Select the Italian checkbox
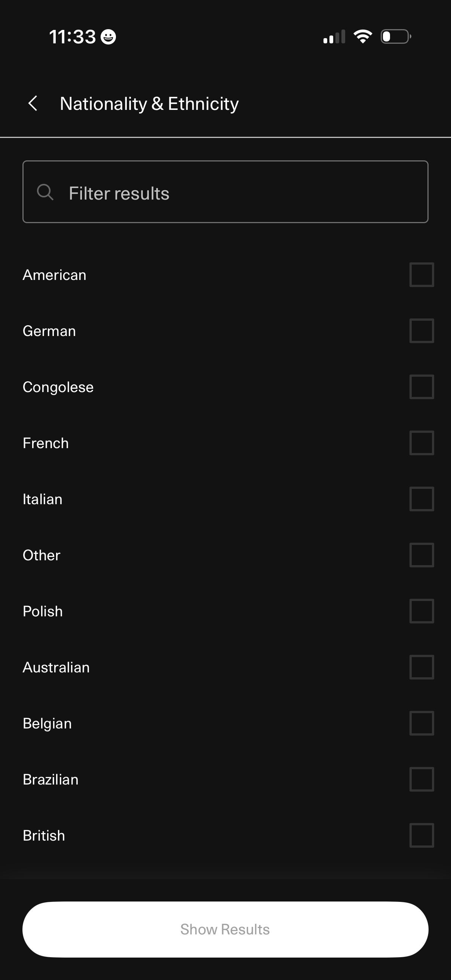This screenshot has width=451, height=980. point(421,499)
